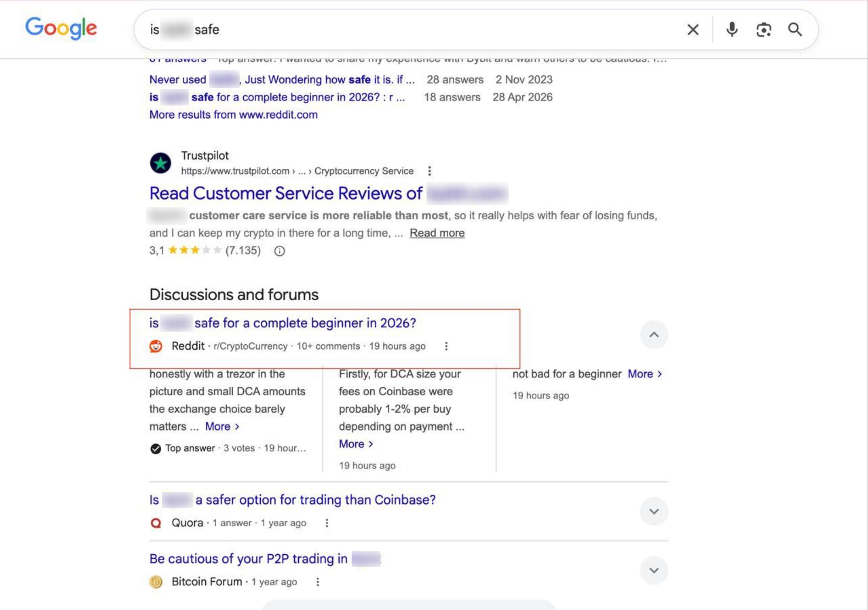Screen dimensions: 868x610
Task: Open search by image camera icon
Action: [764, 29]
